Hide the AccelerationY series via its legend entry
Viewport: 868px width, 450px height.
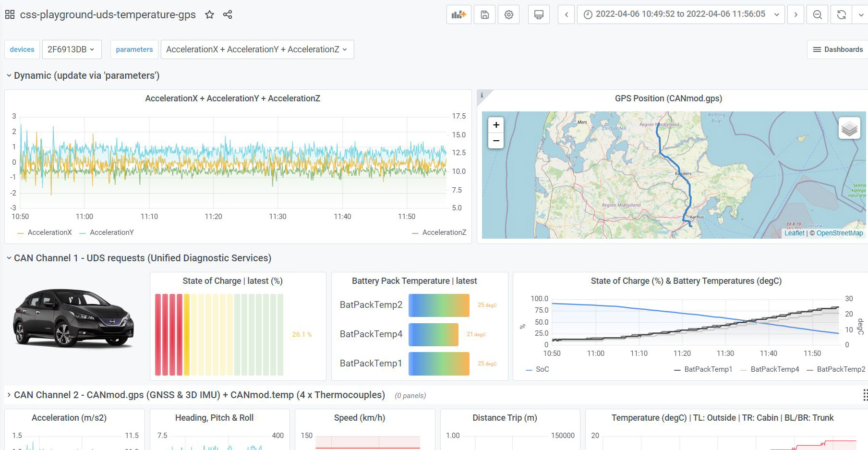click(x=111, y=232)
